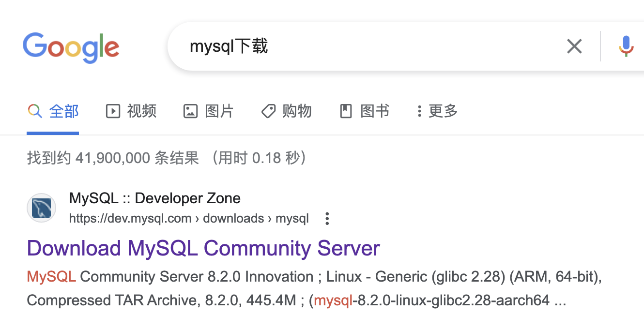Switch to the 图书 tab
644x330 pixels.
[x=375, y=111]
